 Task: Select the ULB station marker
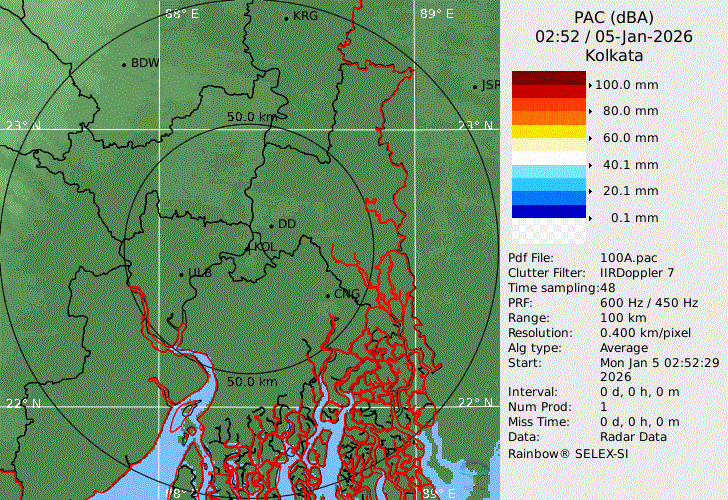click(x=181, y=274)
